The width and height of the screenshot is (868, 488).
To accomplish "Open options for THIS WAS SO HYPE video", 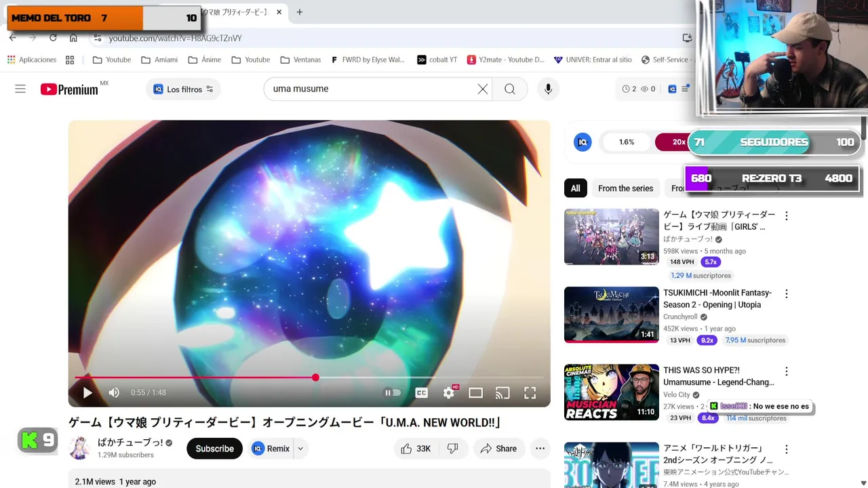I will tap(786, 371).
